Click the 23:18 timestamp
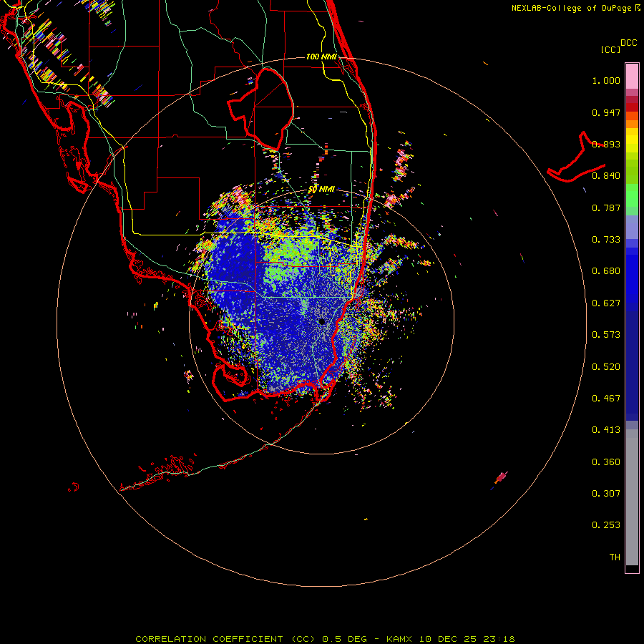This screenshot has height=644, width=644. click(x=499, y=639)
